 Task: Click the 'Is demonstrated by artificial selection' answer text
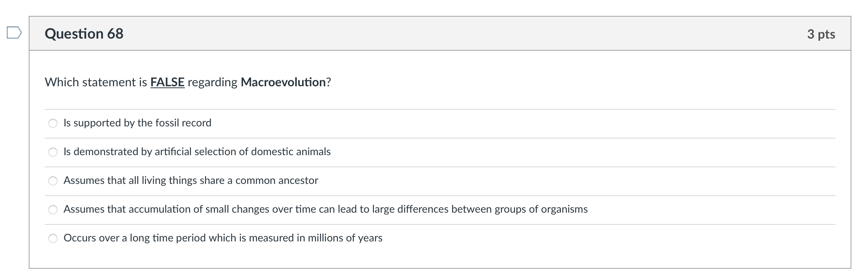tap(150, 152)
